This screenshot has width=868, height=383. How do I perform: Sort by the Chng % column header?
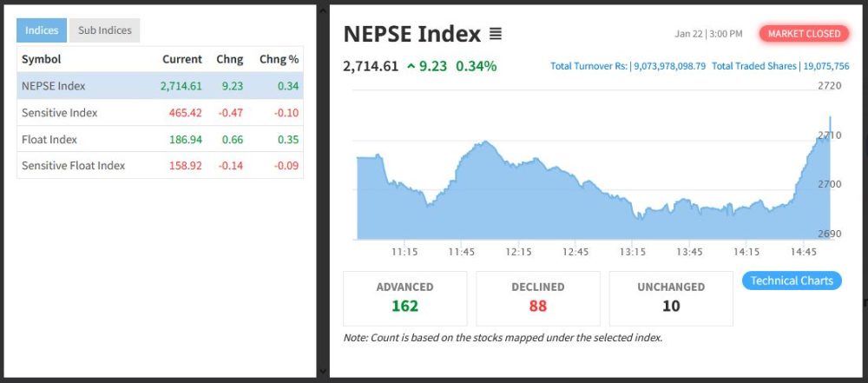click(279, 59)
